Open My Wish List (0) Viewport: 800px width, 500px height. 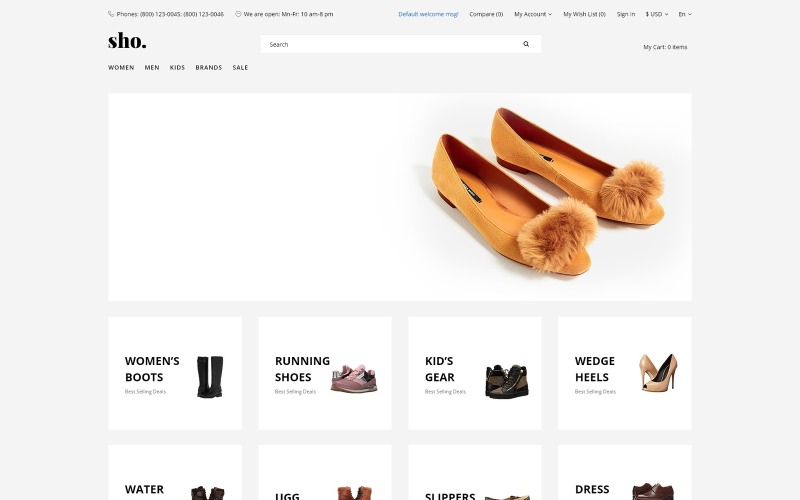584,14
